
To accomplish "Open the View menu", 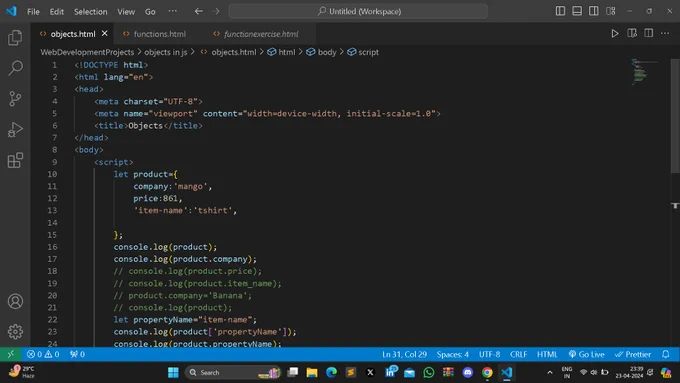I will [x=126, y=12].
